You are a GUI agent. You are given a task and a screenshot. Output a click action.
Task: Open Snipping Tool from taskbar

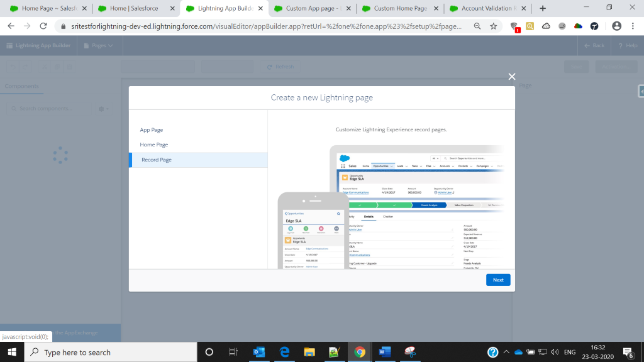point(409,352)
